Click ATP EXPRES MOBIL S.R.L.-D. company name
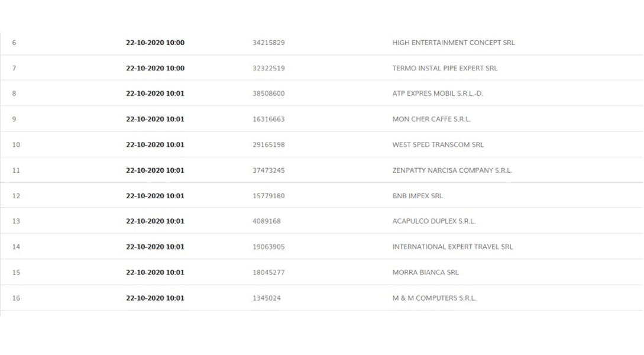This screenshot has height=355, width=644. pyautogui.click(x=438, y=93)
